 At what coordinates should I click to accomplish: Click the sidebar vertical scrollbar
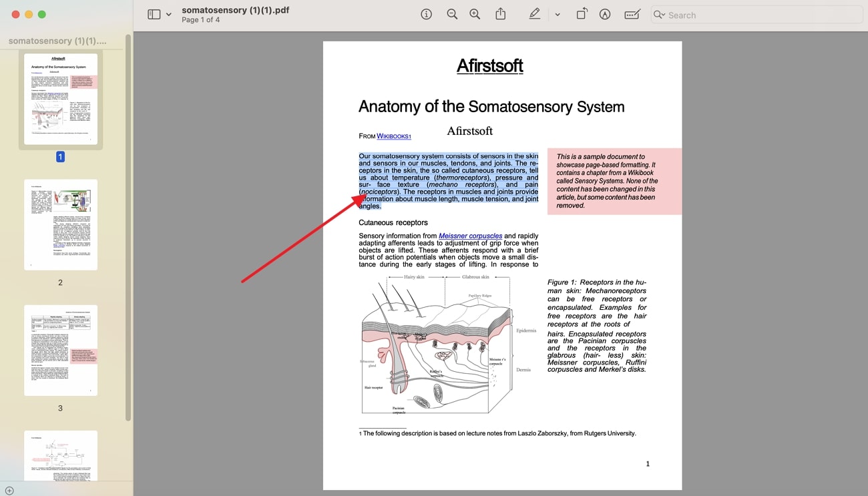click(128, 227)
